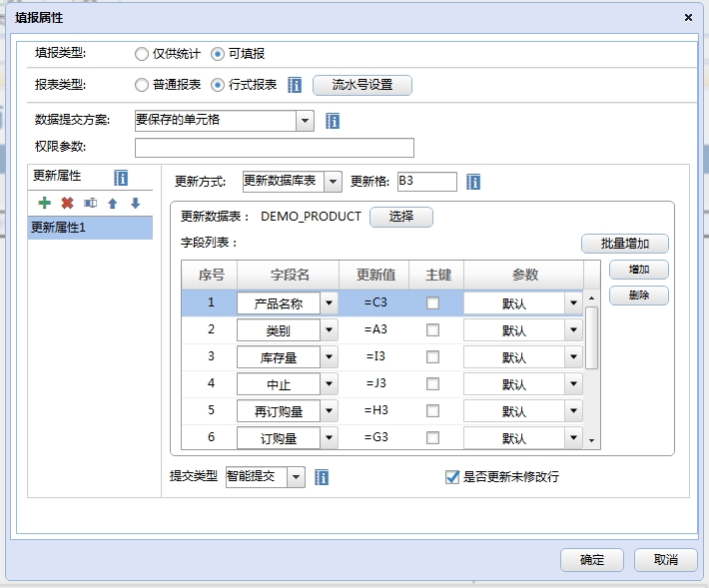The width and height of the screenshot is (709, 588).
Task: Open 数据提交方案 dropdown
Action: (306, 121)
